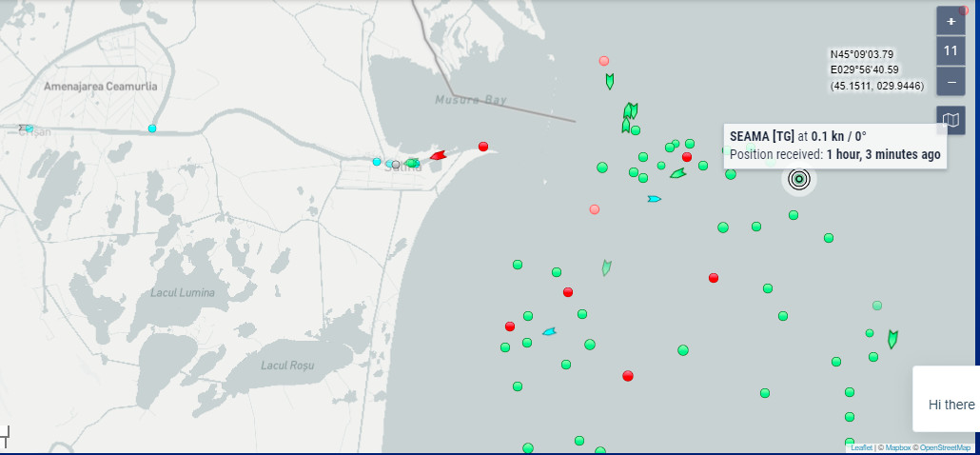This screenshot has height=455, width=980.
Task: Select the green ship beside the red anchorage dot
Action: coord(677,173)
